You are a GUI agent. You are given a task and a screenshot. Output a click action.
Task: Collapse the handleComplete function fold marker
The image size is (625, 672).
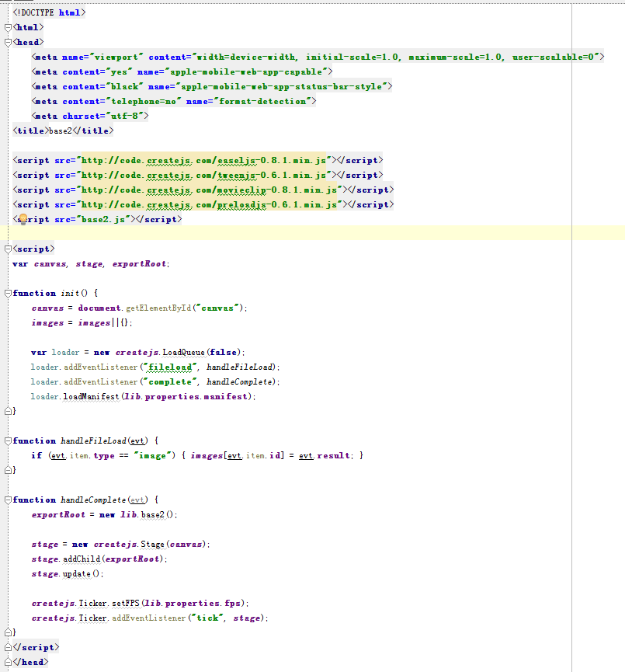tap(9, 500)
